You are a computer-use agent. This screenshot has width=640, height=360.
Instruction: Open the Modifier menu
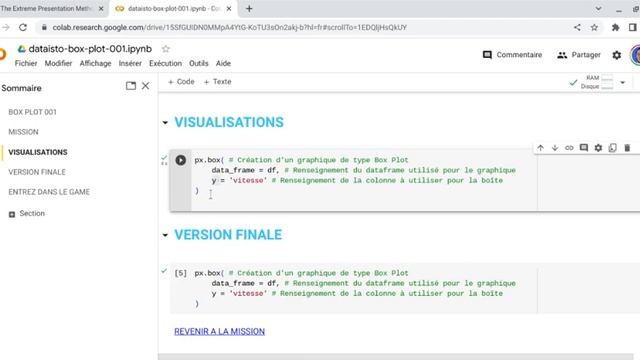tap(58, 63)
